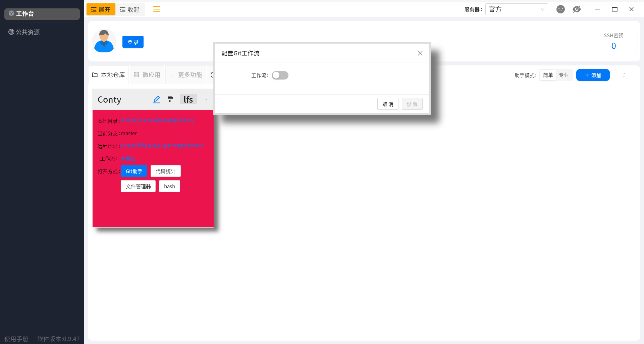Click the orange hamburger menu icon
Screen dimensions: 644x344
click(156, 9)
